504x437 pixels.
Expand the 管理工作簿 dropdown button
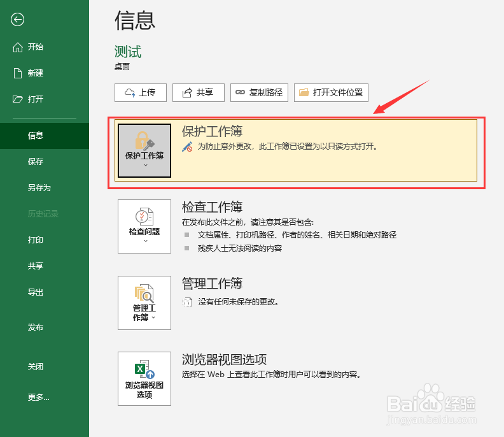click(x=144, y=303)
